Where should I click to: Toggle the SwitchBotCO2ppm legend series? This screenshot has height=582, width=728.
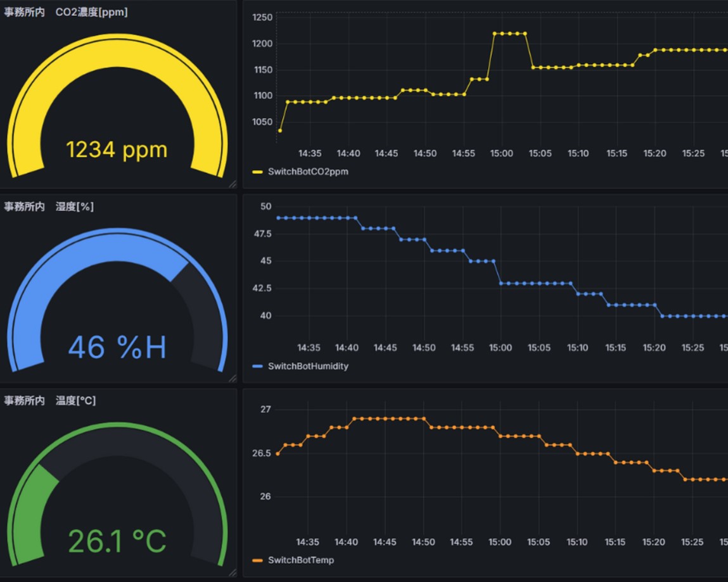[308, 172]
